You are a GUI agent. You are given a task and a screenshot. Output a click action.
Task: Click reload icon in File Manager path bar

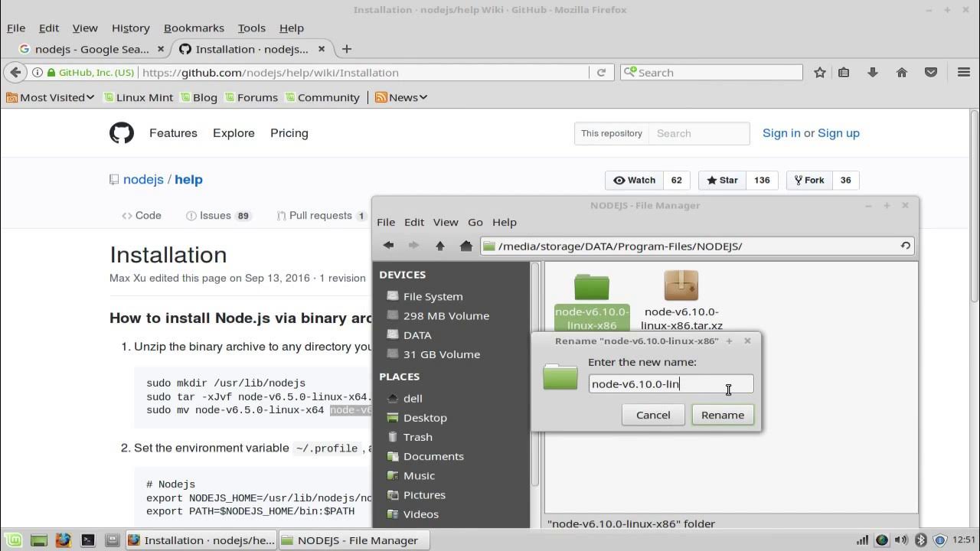pyautogui.click(x=905, y=246)
